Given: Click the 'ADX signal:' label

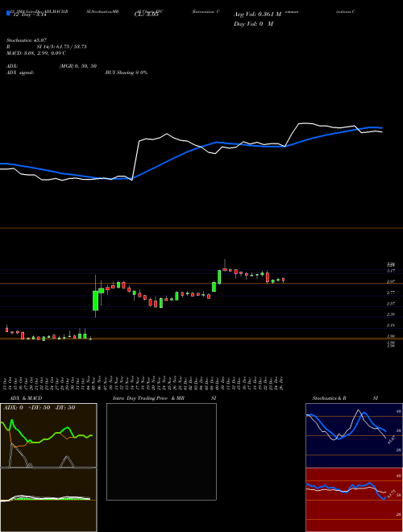Looking at the screenshot, I should [x=20, y=73].
